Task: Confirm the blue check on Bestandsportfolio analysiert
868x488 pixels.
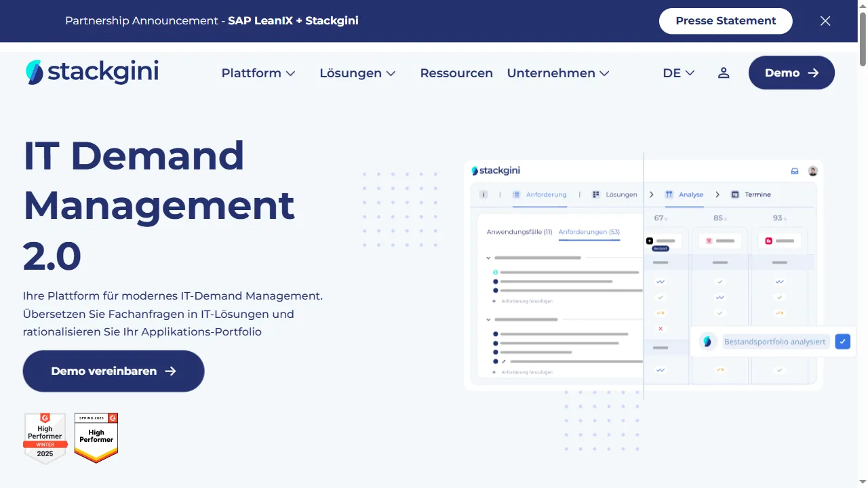Action: [842, 341]
